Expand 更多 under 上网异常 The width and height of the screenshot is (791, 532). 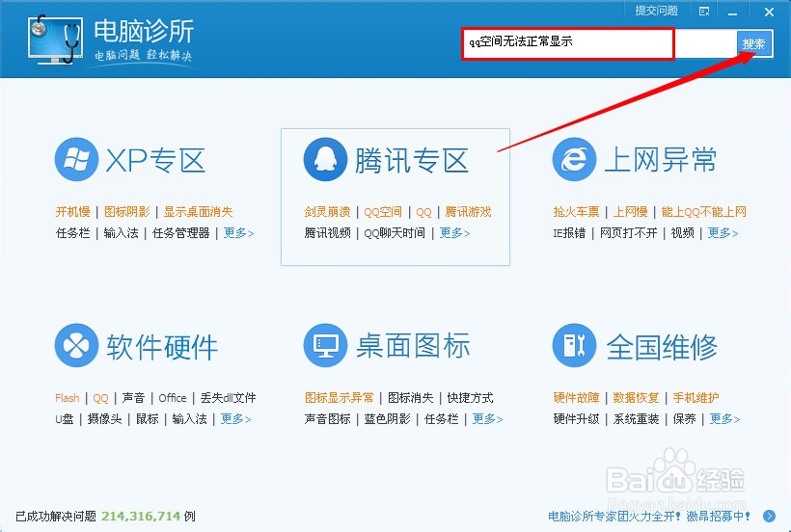pos(723,233)
